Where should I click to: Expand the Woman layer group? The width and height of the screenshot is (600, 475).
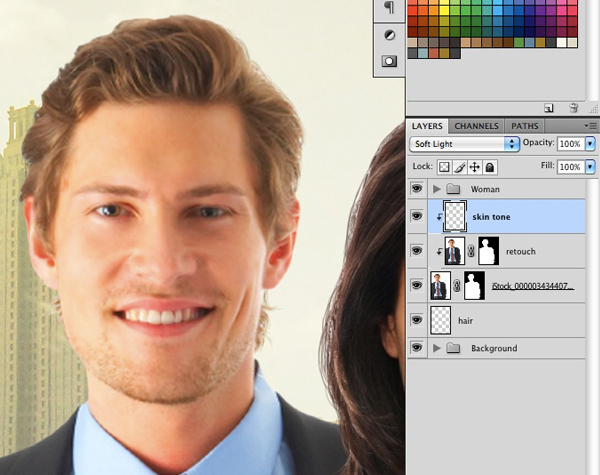[x=437, y=188]
